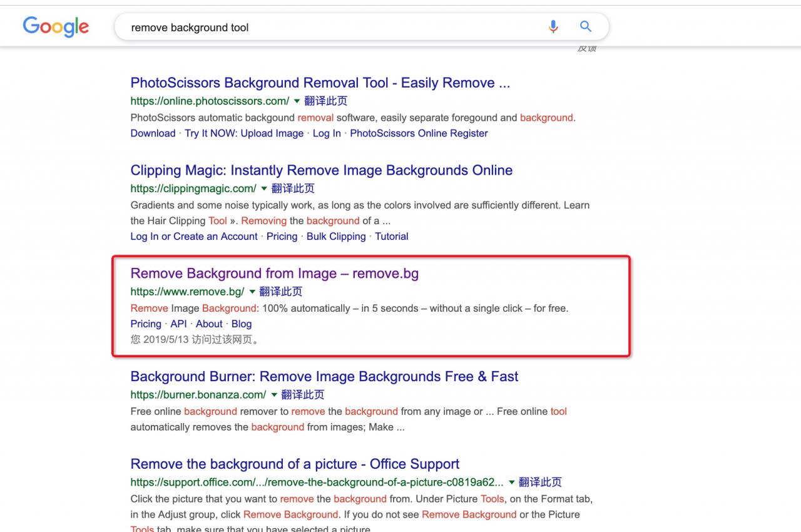Open Background Burner result title
801x532 pixels.
[324, 377]
